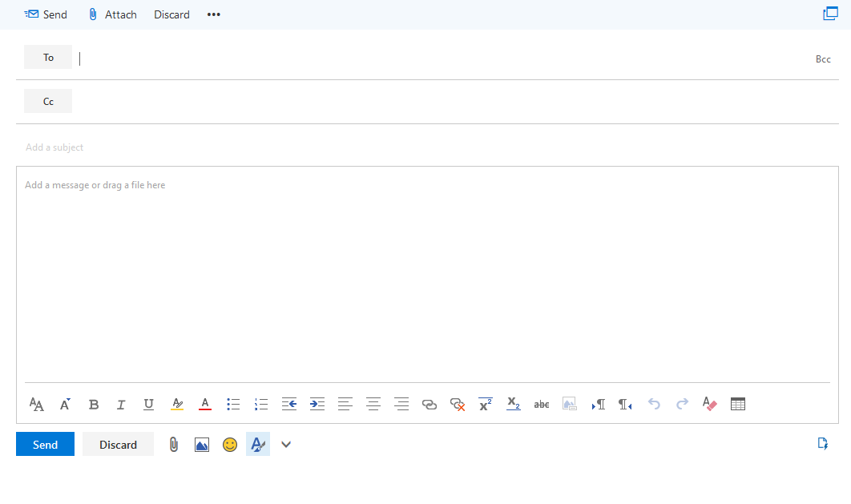Insert a bulleted list
The width and height of the screenshot is (851, 504).
[233, 404]
